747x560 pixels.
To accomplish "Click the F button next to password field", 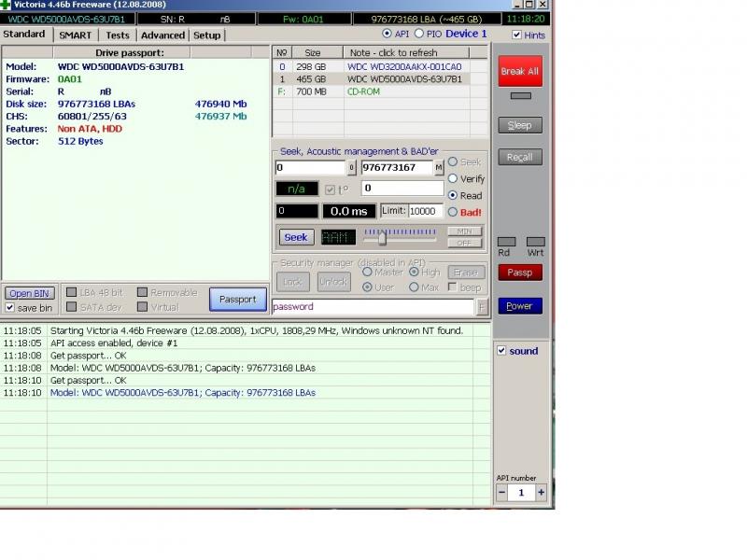I will click(x=482, y=307).
